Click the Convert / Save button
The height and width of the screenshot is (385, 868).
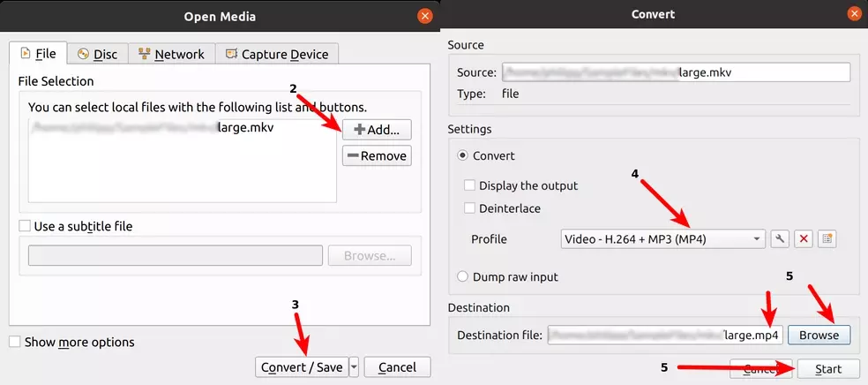pos(302,366)
